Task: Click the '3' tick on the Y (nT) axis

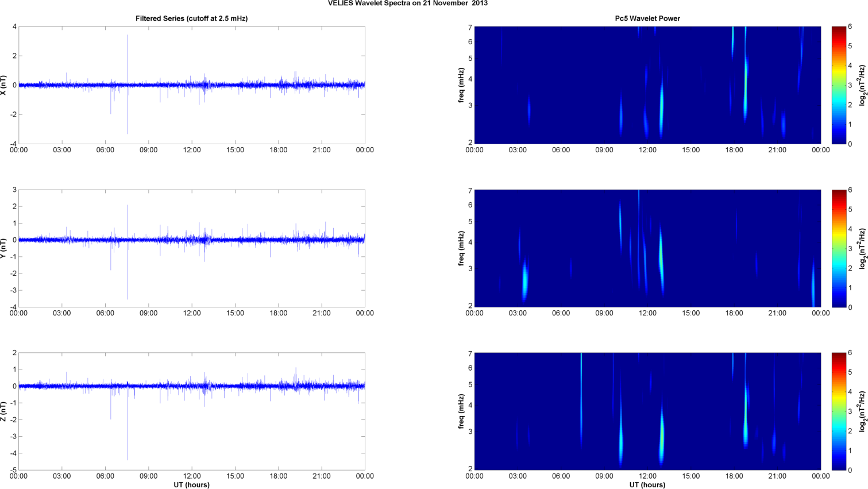Action: click(14, 190)
